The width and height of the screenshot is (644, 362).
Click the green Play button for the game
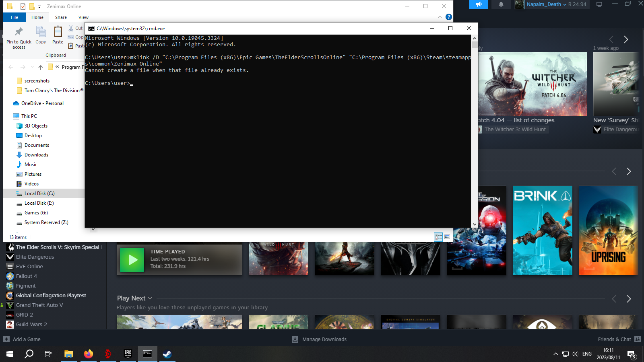pyautogui.click(x=132, y=260)
